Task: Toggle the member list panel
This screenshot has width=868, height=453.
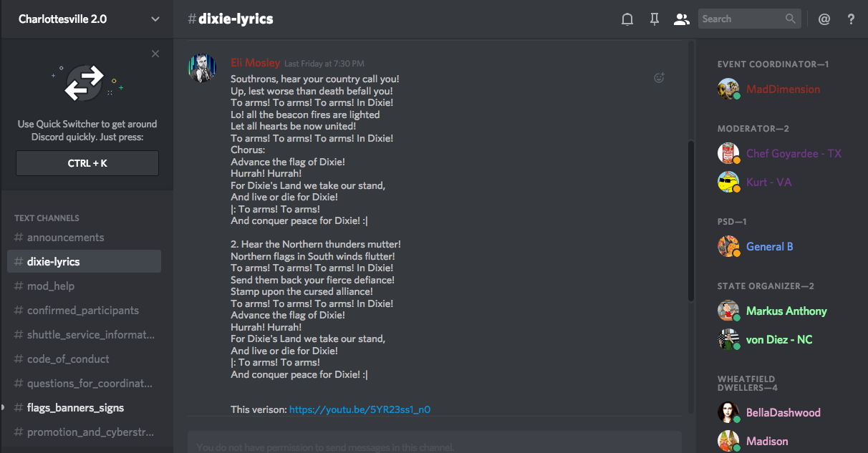Action: click(x=681, y=19)
